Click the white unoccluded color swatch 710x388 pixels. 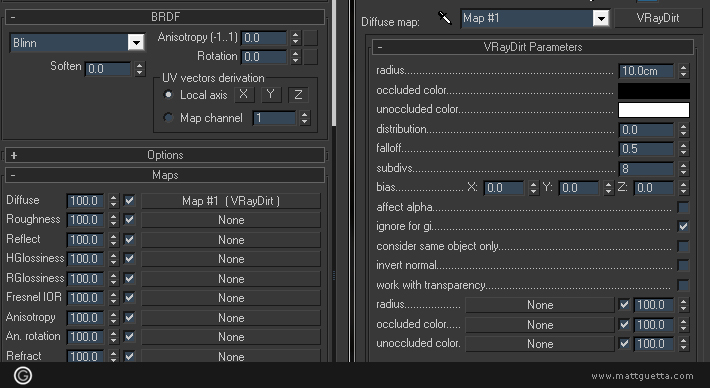pos(654,110)
